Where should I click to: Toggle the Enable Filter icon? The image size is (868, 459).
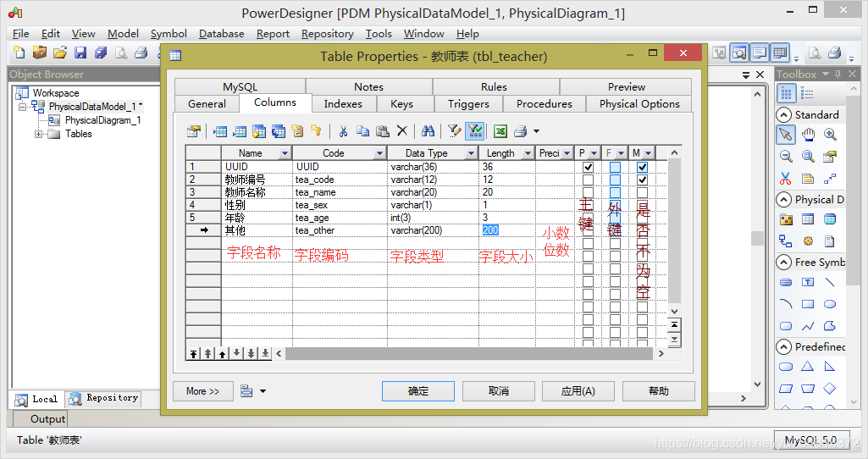click(475, 131)
